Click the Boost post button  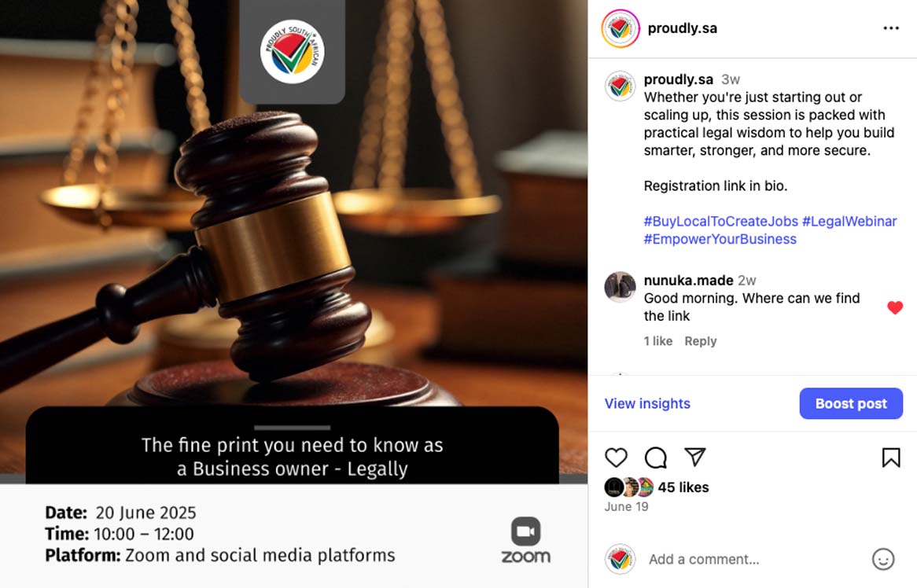click(851, 403)
